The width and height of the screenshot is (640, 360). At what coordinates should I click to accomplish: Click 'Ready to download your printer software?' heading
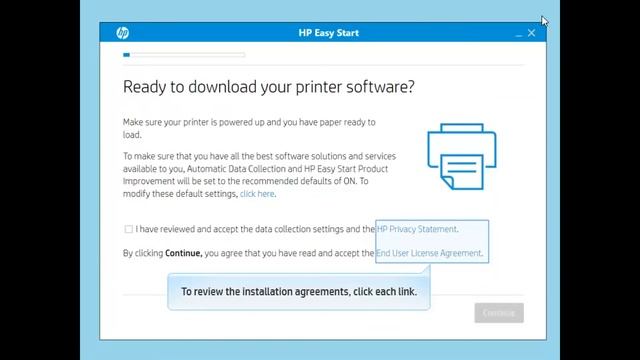pyautogui.click(x=269, y=87)
